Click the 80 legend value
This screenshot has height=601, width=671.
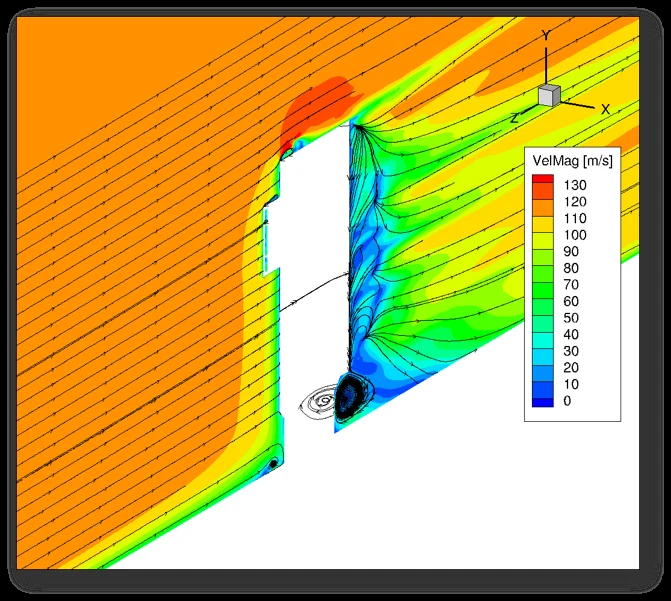(x=571, y=268)
